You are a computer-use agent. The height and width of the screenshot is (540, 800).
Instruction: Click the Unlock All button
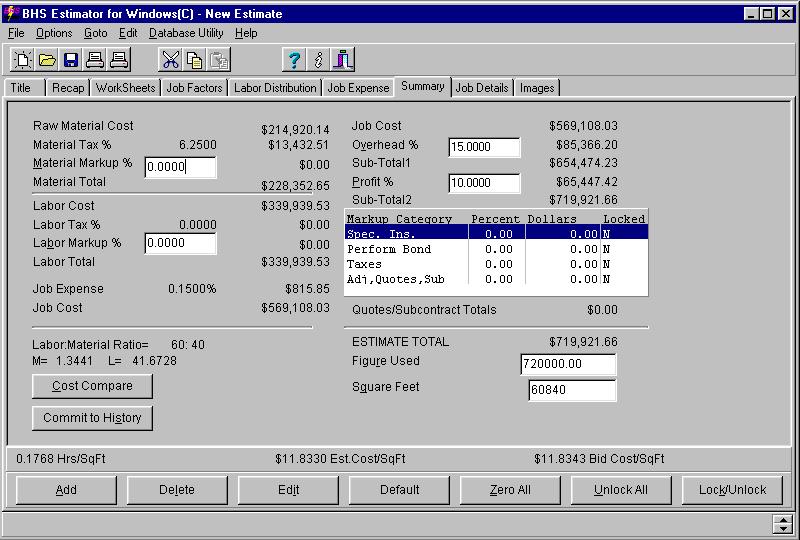[621, 490]
